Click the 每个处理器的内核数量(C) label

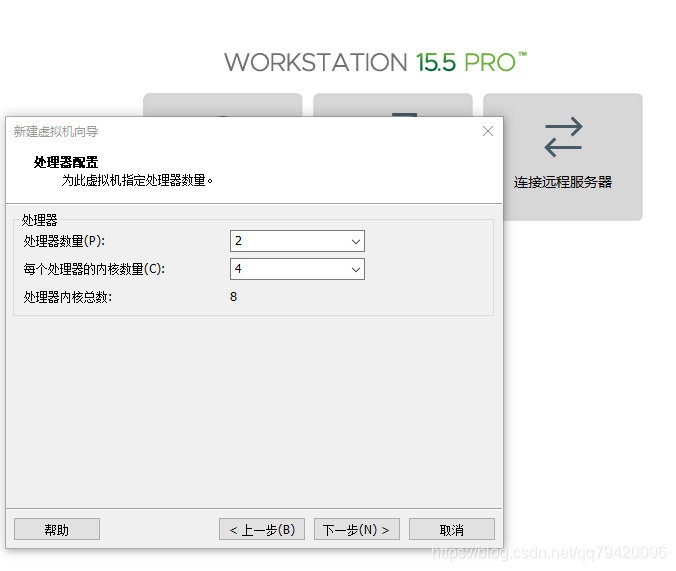coord(94,269)
